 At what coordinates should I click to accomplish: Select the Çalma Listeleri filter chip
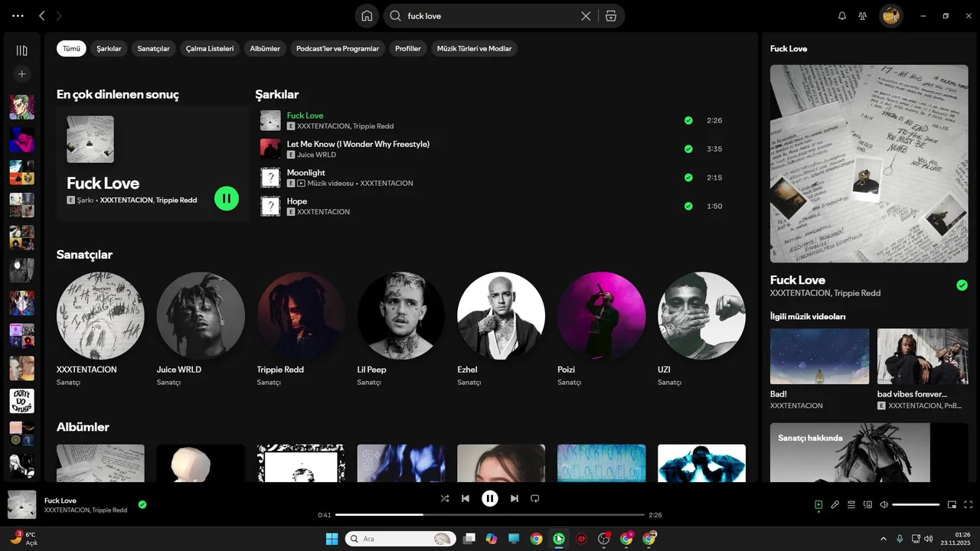click(x=210, y=48)
